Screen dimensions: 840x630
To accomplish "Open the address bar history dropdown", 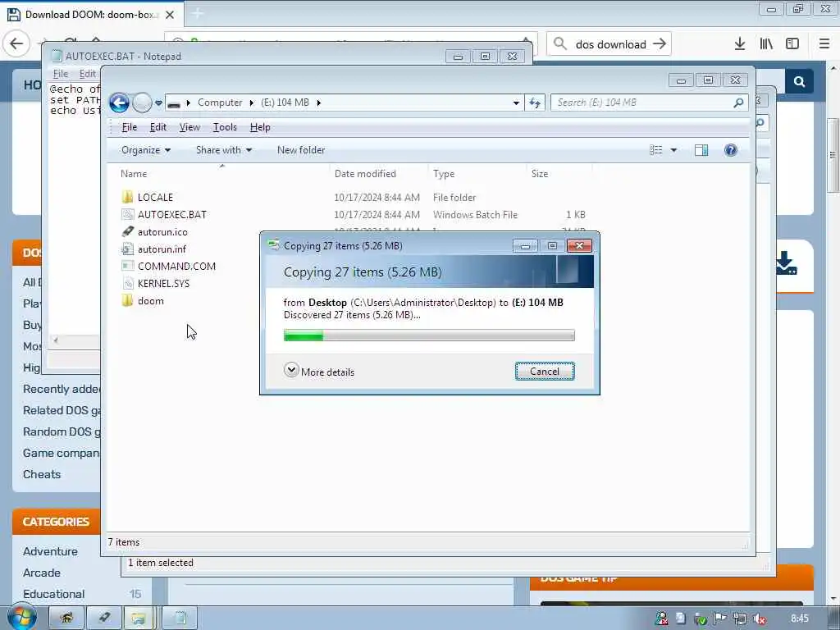I will click(x=516, y=103).
